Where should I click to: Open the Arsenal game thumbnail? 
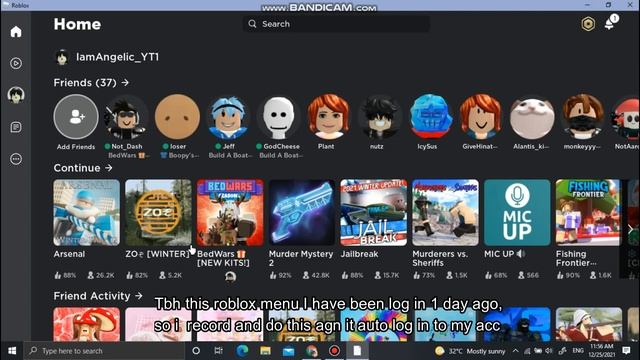(87, 213)
